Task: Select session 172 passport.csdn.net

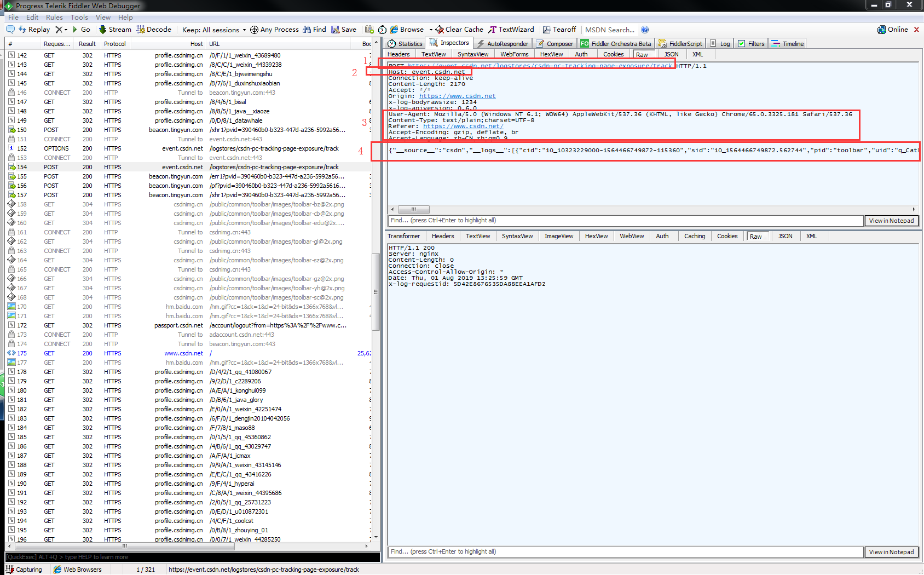Action: pos(188,325)
